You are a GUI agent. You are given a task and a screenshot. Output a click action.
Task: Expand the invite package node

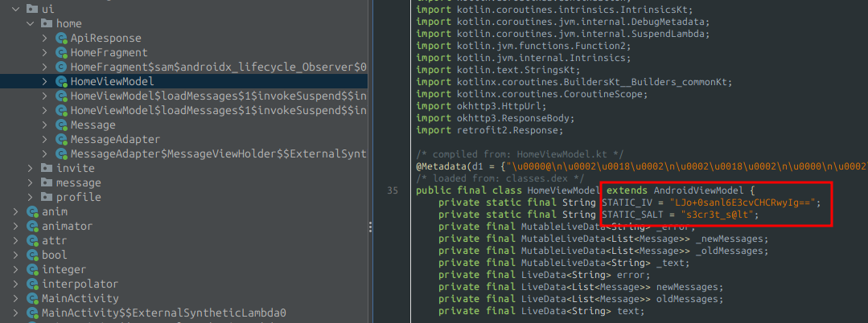[x=30, y=168]
